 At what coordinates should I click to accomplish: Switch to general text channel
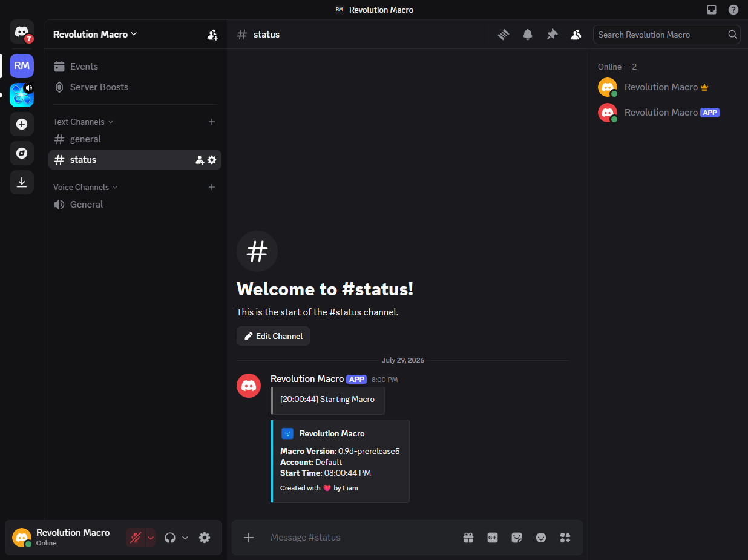pyautogui.click(x=134, y=139)
